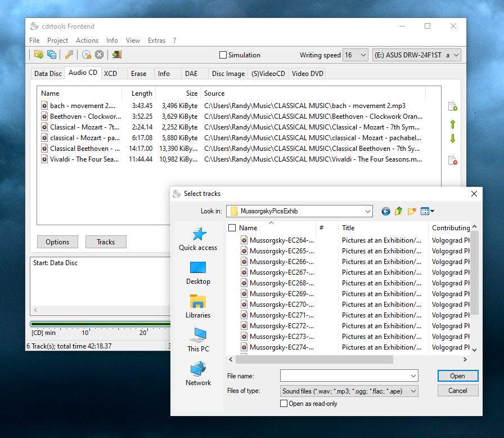Click the file list horizontal scrollbar
The height and width of the screenshot is (438, 504).
click(314, 359)
